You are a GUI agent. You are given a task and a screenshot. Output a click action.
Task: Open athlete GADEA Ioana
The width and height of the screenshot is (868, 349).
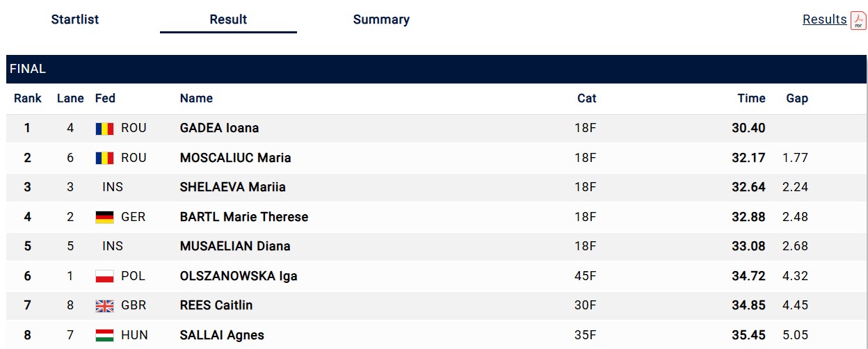click(x=219, y=128)
